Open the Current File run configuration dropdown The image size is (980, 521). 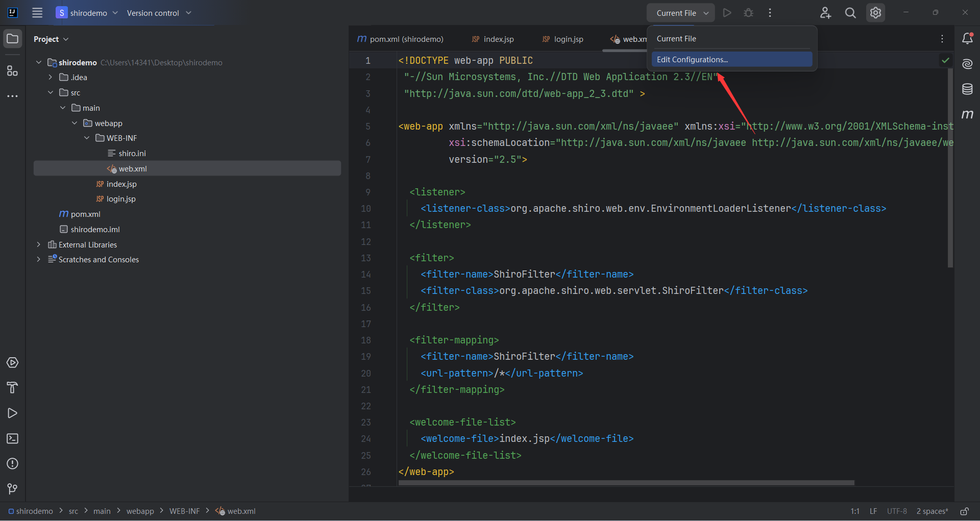[x=681, y=13]
